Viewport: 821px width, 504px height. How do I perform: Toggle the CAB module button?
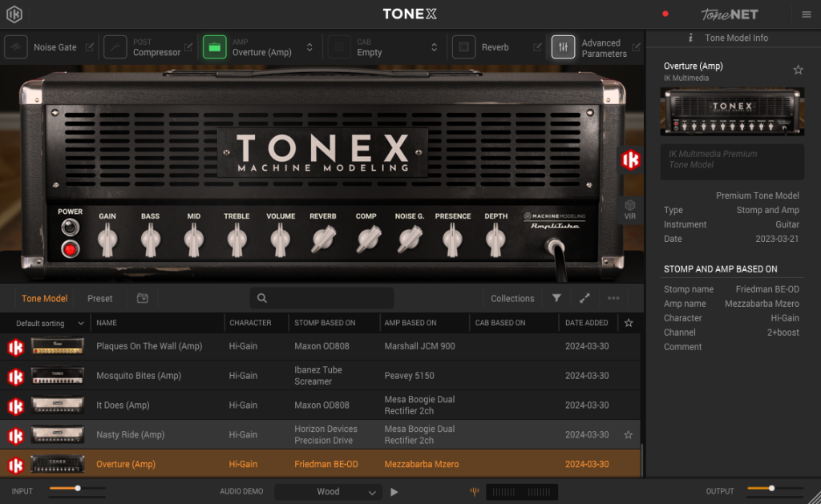coord(339,47)
